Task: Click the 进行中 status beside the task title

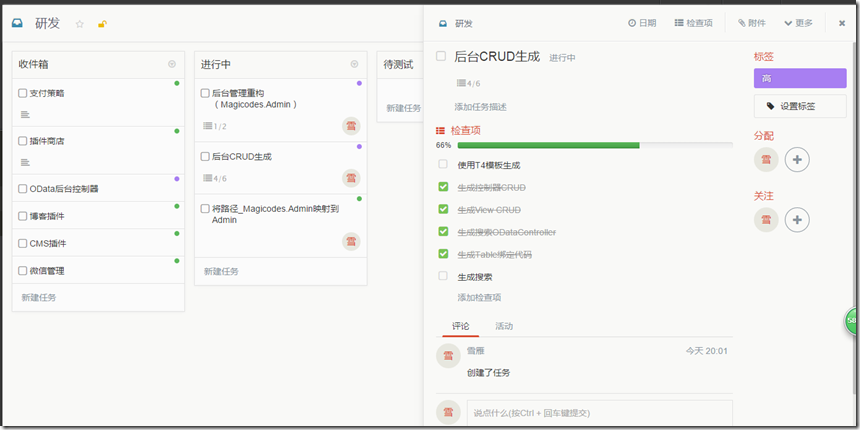Action: [563, 58]
